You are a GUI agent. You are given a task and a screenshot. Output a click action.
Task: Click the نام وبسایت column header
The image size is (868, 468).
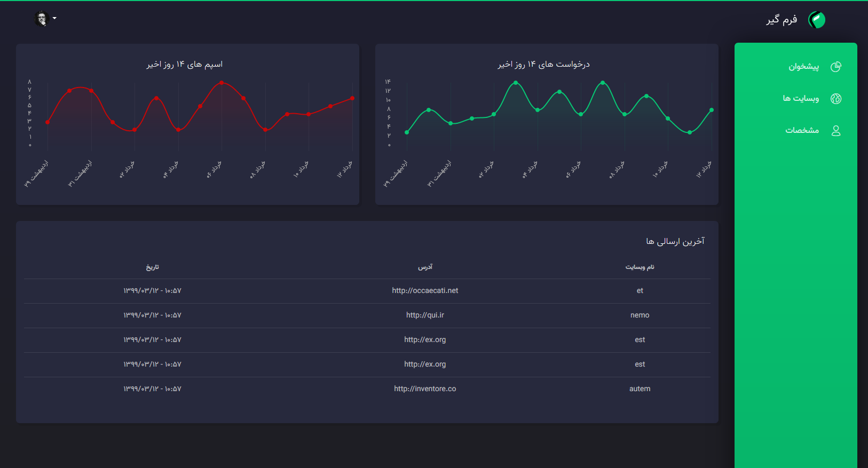tap(640, 267)
